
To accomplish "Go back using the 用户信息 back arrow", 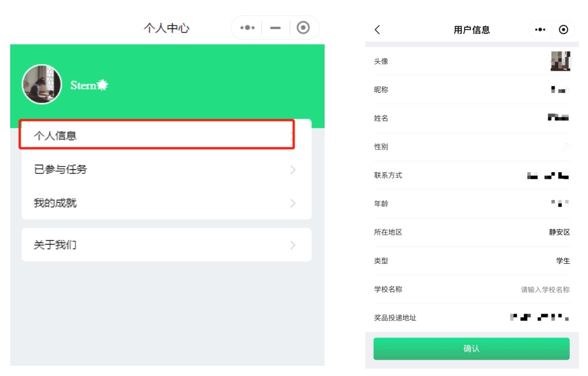I will coord(378,29).
